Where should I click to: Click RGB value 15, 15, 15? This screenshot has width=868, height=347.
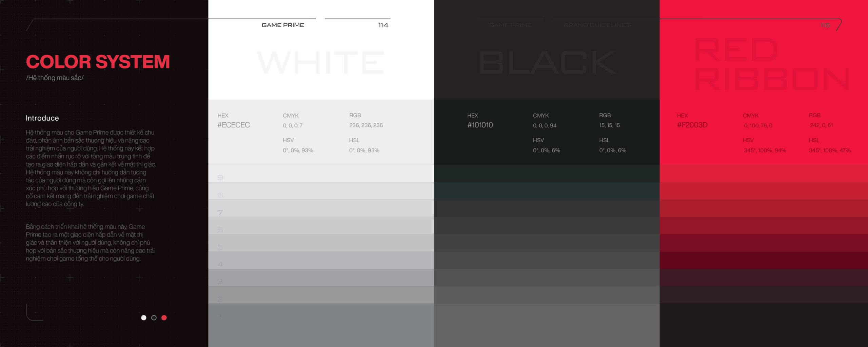coord(609,125)
